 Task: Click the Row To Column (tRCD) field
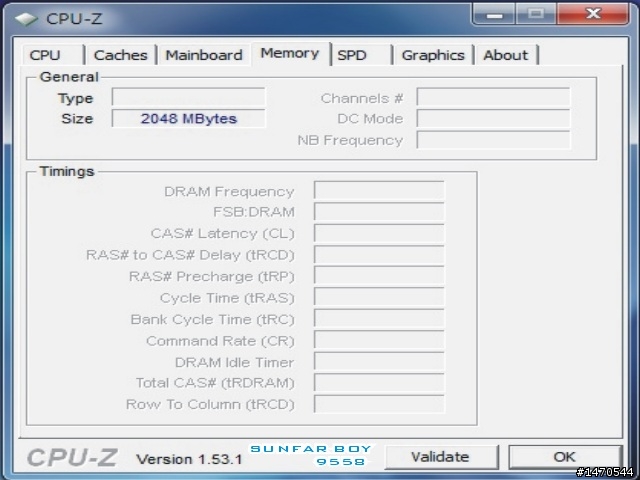point(379,404)
